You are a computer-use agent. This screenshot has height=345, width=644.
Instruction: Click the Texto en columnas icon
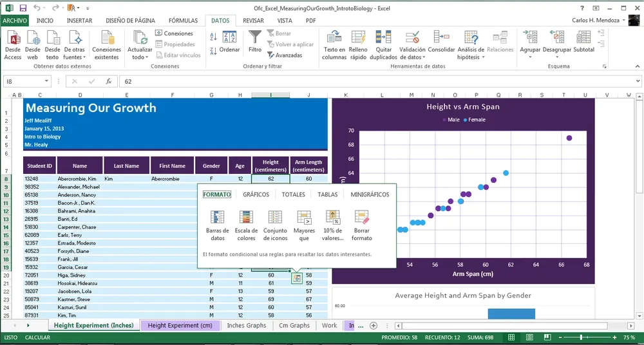click(x=334, y=44)
